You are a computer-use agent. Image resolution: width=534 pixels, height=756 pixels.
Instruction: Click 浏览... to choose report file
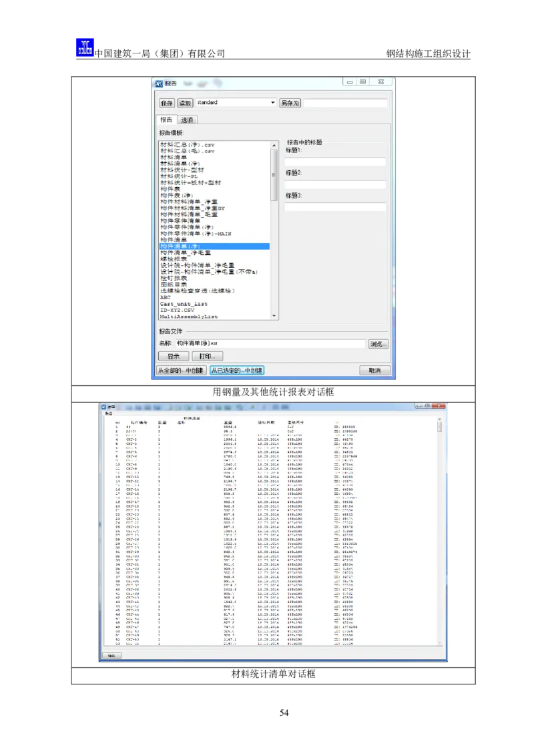(x=378, y=344)
